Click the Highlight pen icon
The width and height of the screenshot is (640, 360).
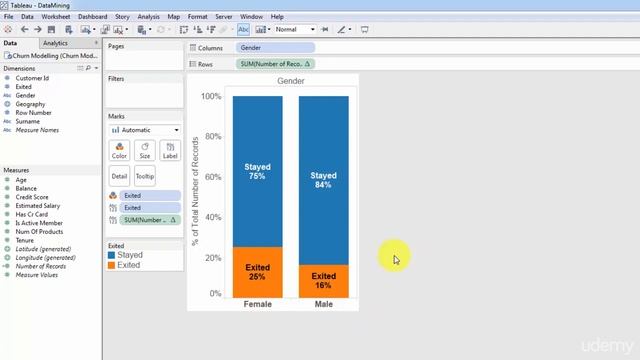[341, 29]
